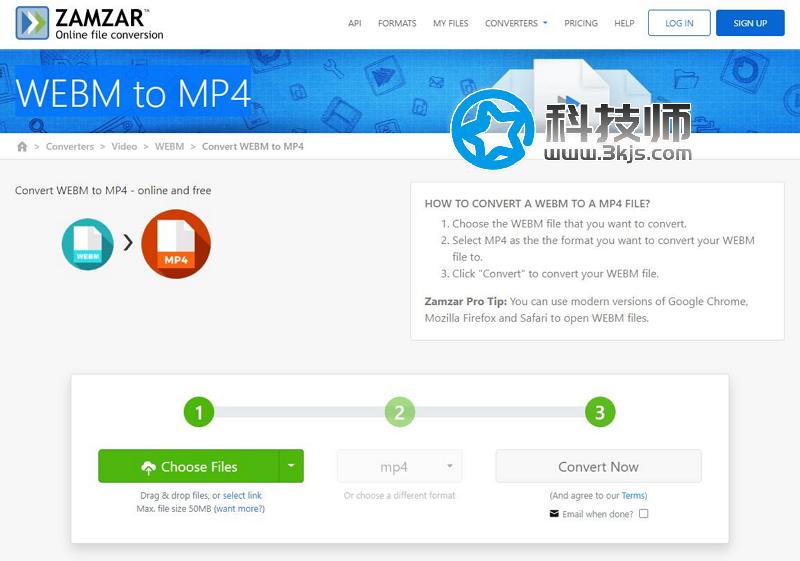800x561 pixels.
Task: Click the Sign Up button
Action: [750, 23]
